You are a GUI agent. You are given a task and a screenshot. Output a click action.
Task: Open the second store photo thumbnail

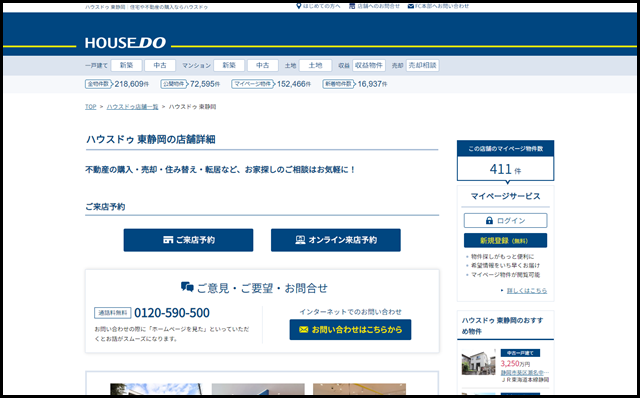[x=258, y=389]
